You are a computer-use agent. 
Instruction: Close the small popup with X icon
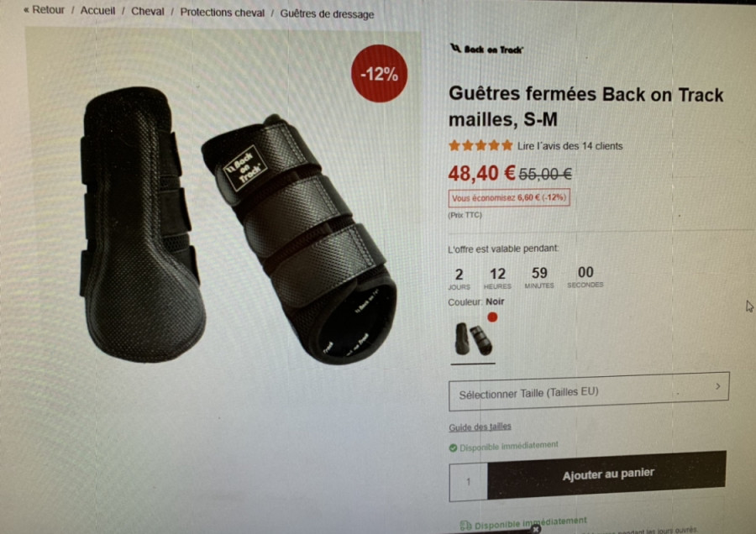(536, 529)
